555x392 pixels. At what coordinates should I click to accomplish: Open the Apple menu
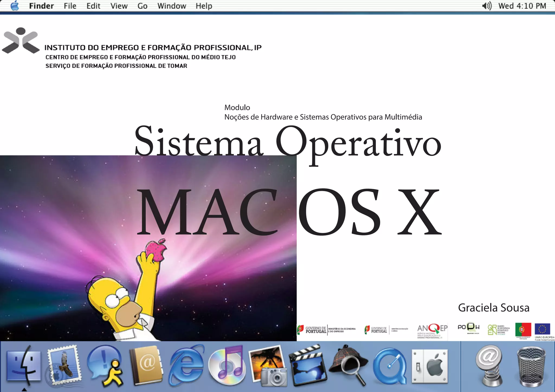pos(15,6)
